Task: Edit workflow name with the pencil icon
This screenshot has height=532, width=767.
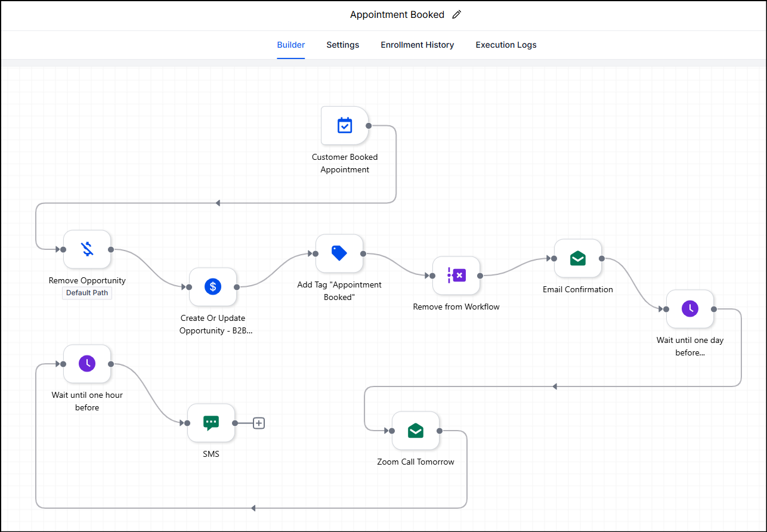Action: tap(457, 15)
